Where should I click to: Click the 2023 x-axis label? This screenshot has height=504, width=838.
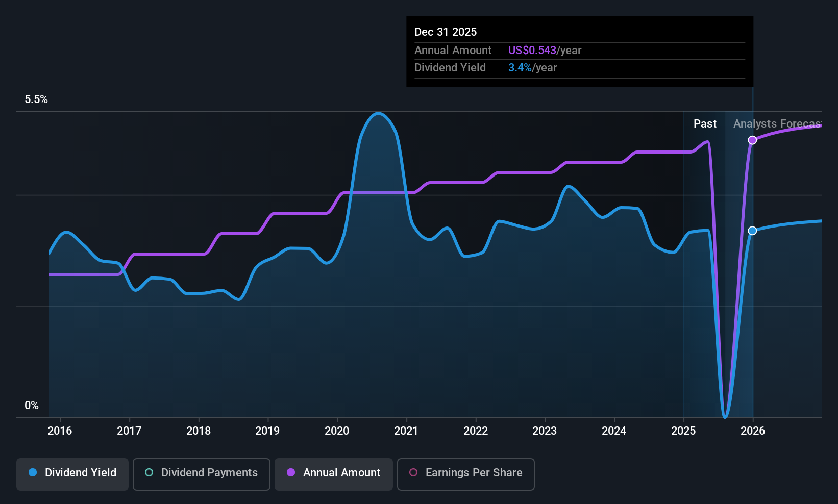tap(545, 431)
